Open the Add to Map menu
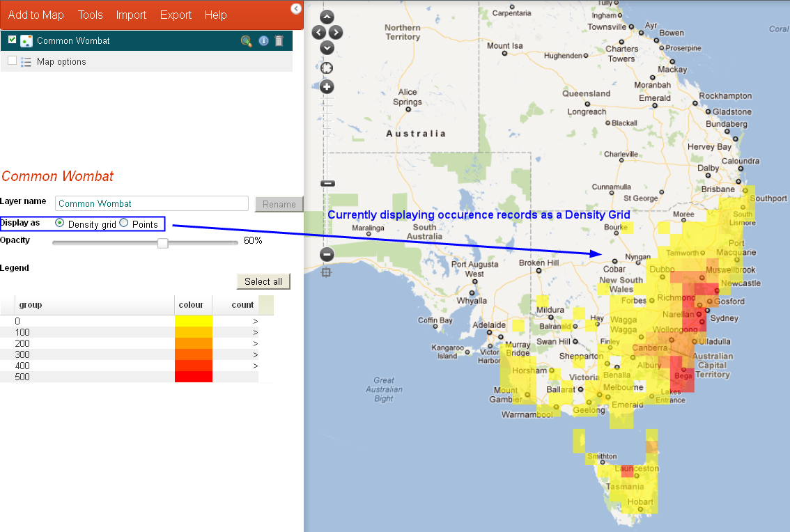 point(36,15)
